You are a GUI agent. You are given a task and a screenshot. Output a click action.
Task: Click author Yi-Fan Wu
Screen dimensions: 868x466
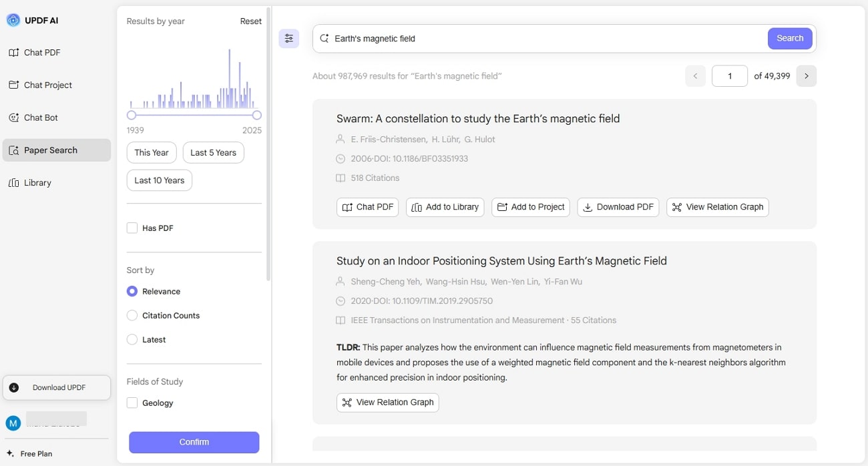563,282
